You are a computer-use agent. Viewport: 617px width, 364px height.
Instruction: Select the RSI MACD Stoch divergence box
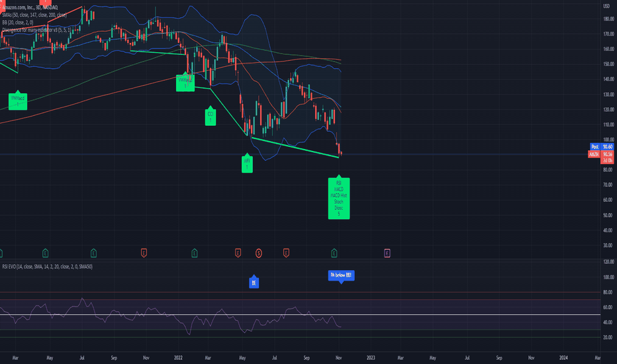339,198
